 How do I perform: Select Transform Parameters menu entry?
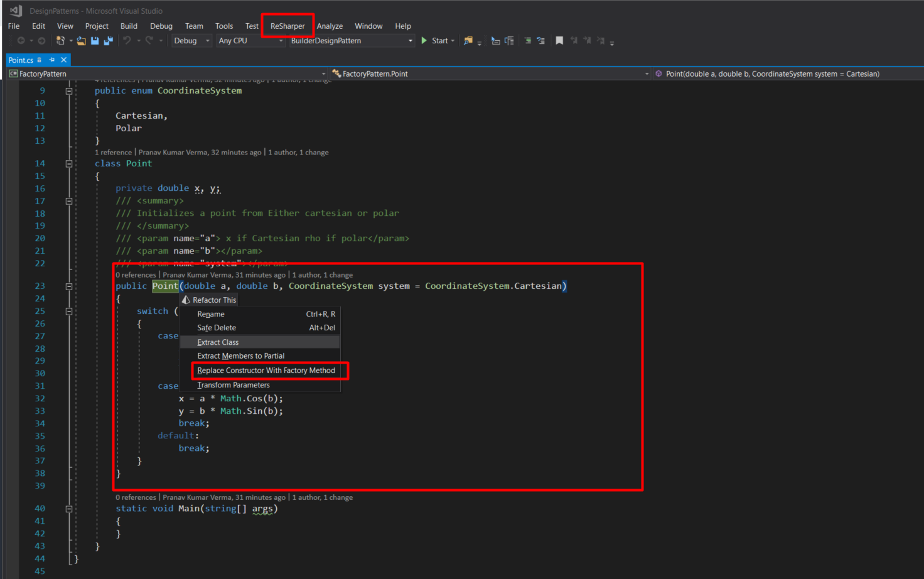[x=260, y=385]
